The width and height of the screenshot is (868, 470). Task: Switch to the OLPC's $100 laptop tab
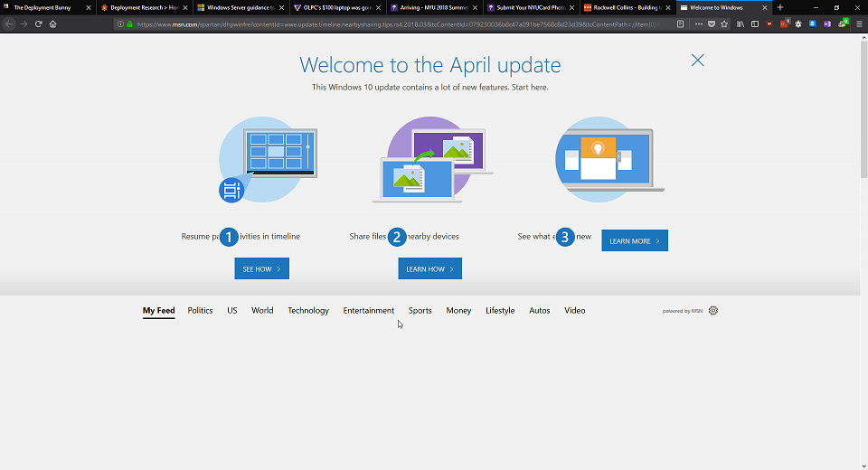(x=337, y=8)
